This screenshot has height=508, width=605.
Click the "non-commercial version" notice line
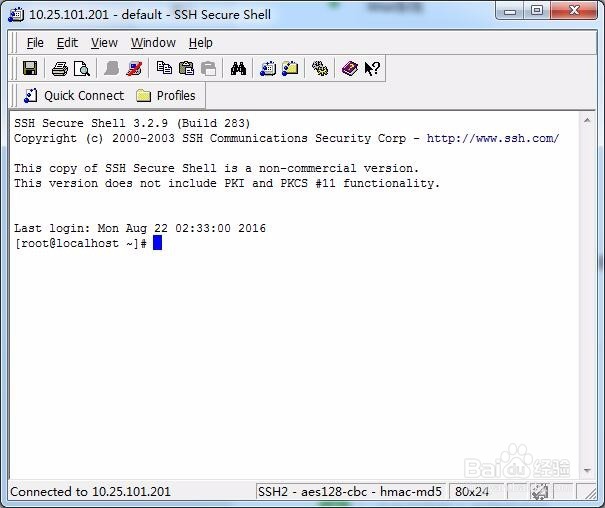point(216,168)
